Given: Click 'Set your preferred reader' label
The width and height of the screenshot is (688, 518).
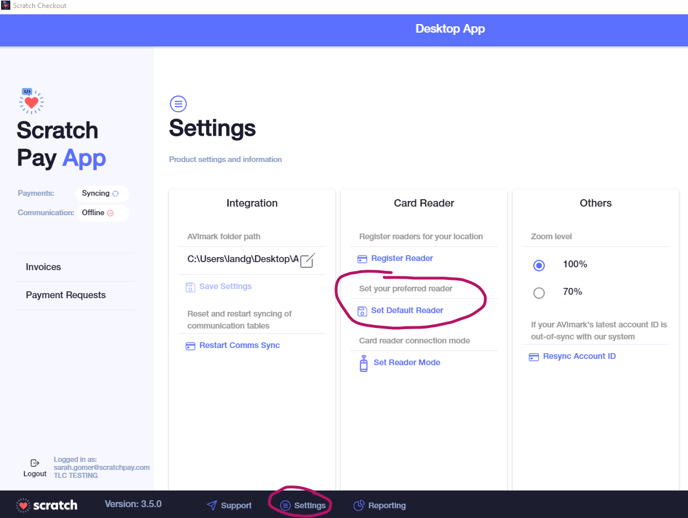Looking at the screenshot, I should (406, 289).
